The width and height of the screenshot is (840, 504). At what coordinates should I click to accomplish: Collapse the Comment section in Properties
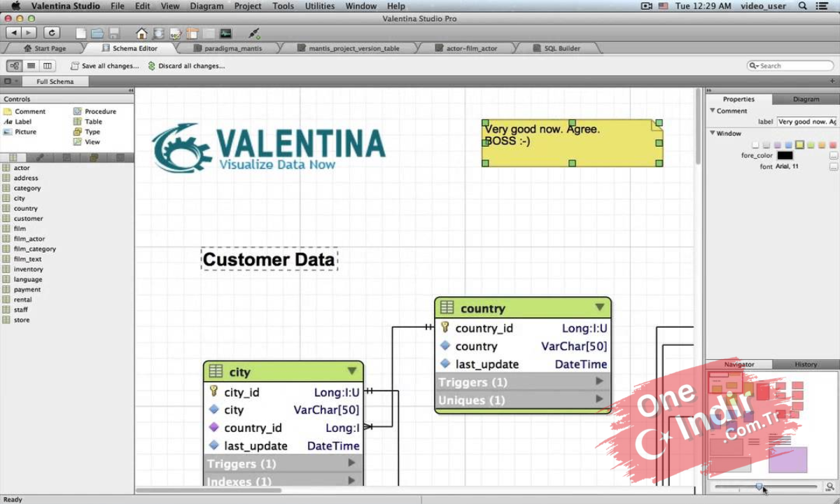click(713, 111)
